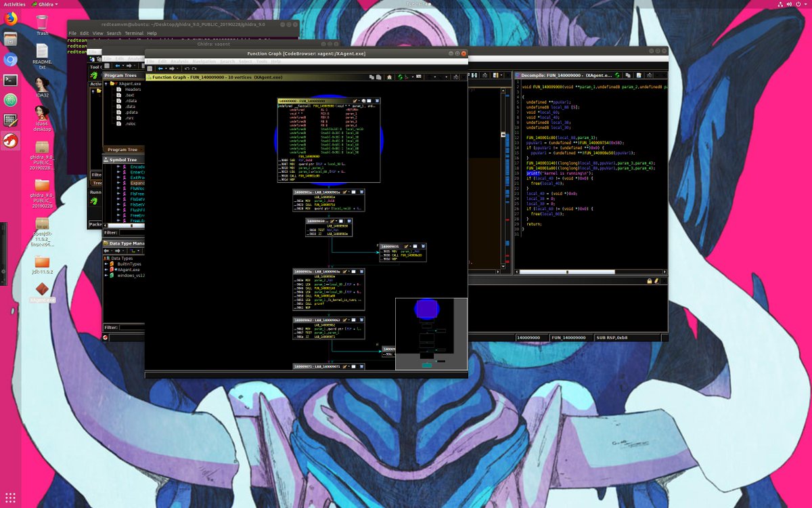The height and width of the screenshot is (508, 812).
Task: Click the edit pencil icon on FUN_140009000 block
Action: pos(355,101)
